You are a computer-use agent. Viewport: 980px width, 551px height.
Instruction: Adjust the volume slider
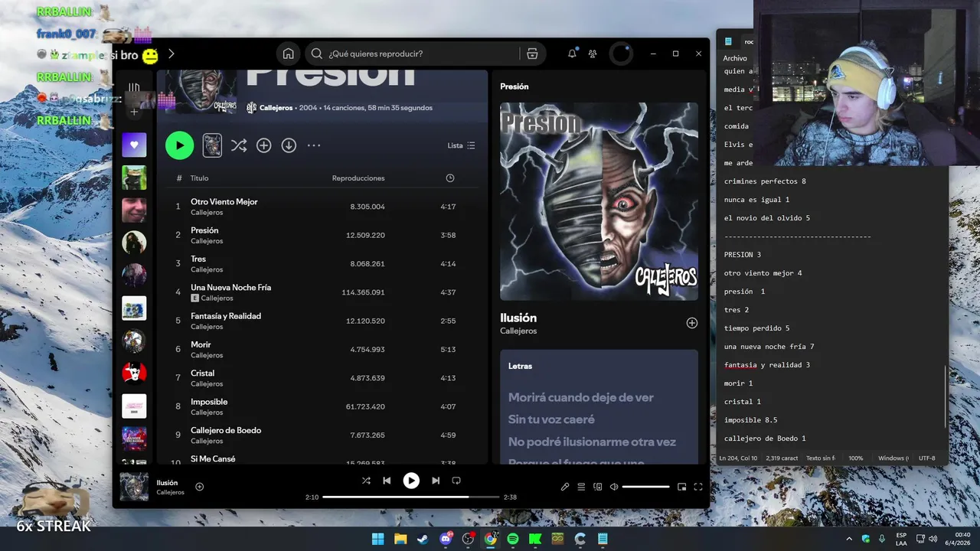(x=646, y=487)
